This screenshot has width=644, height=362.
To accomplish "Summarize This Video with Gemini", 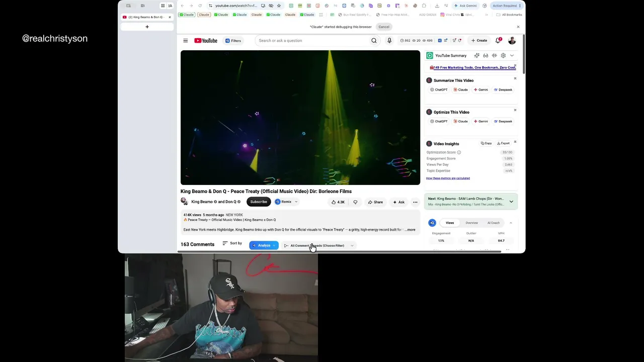I will (481, 90).
